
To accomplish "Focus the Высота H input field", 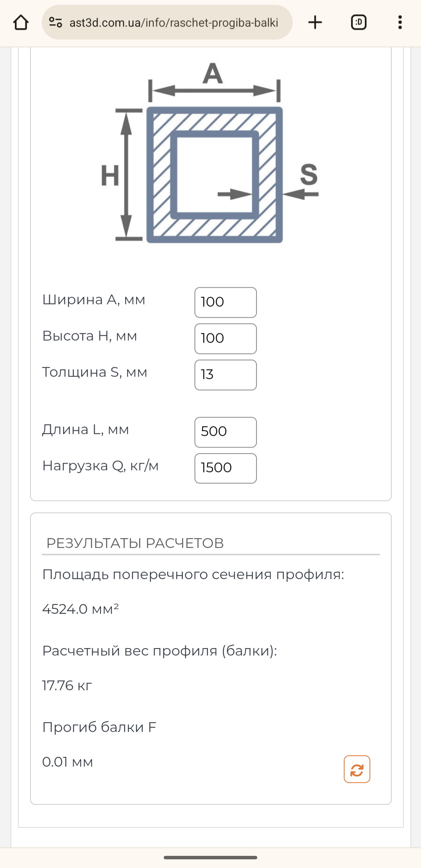I will coord(225,338).
